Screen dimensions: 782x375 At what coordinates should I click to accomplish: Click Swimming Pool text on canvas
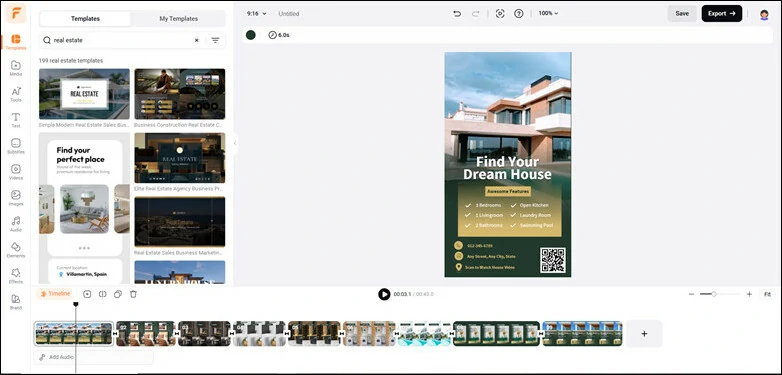coord(537,225)
